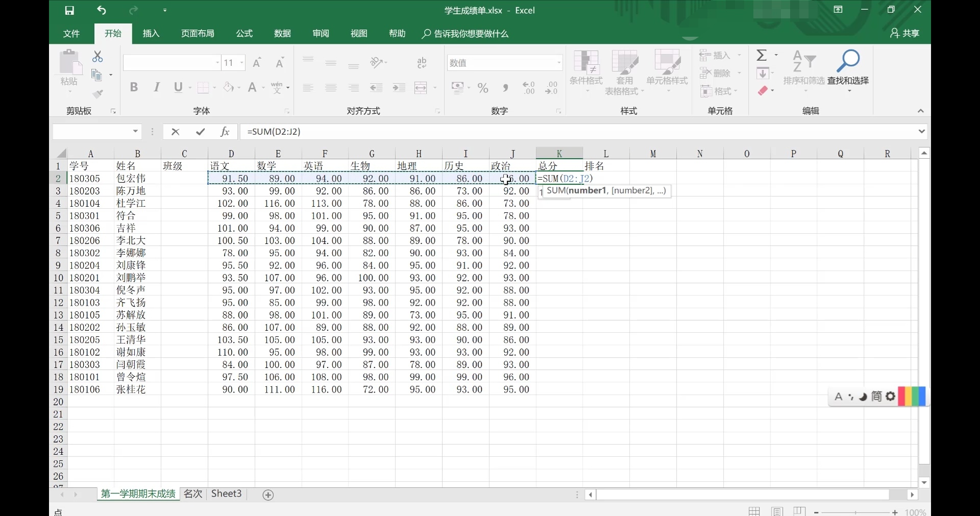This screenshot has width=980, height=516.
Task: Click the percent style icon
Action: tap(483, 88)
